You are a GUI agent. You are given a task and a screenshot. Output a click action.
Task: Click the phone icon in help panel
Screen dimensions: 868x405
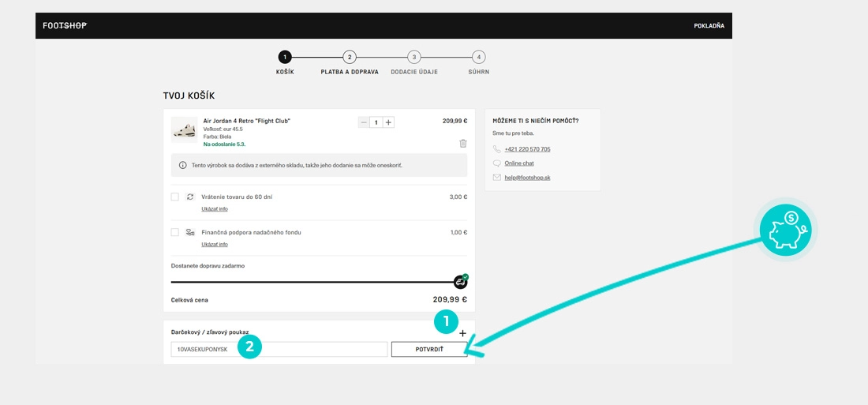tap(496, 149)
